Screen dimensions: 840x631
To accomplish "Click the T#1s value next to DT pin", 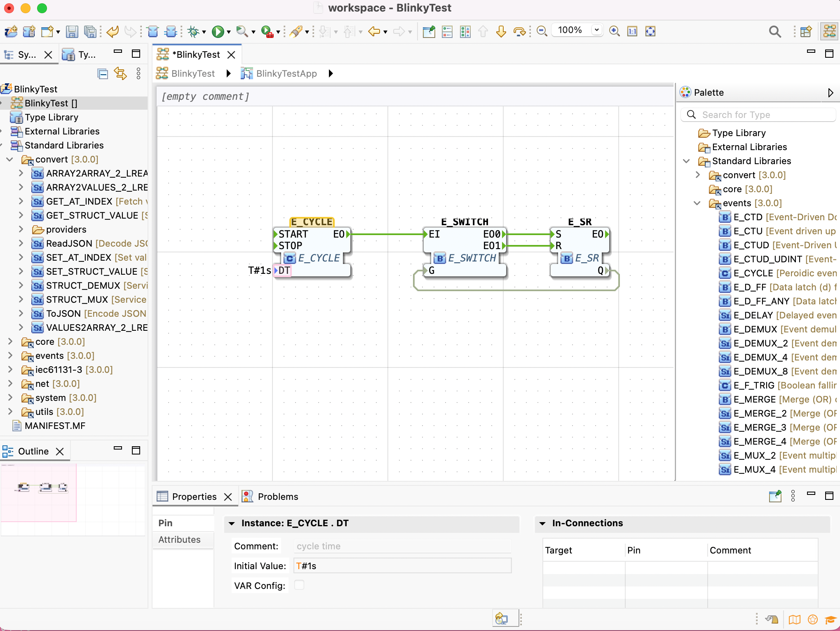I will [260, 270].
